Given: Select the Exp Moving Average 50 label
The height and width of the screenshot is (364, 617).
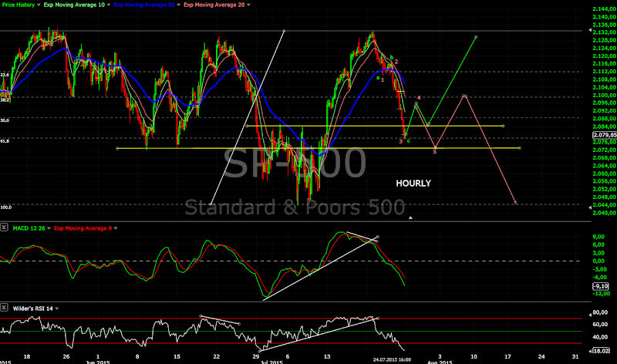Looking at the screenshot, I should (x=144, y=5).
